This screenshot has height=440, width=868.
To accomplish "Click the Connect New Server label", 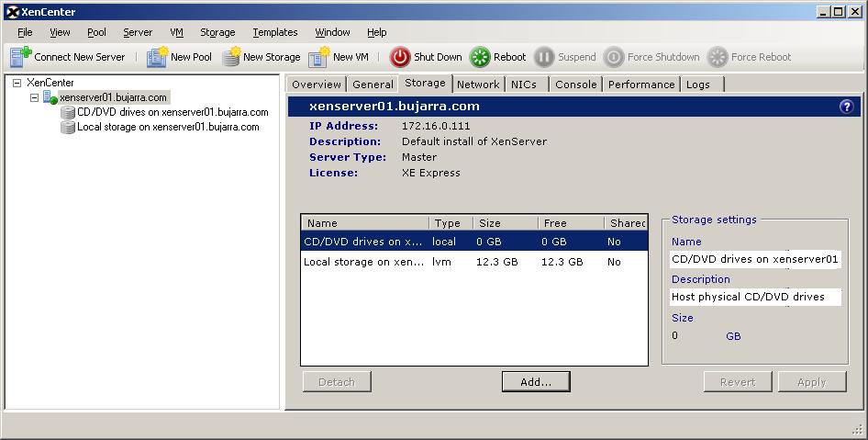I will click(80, 57).
